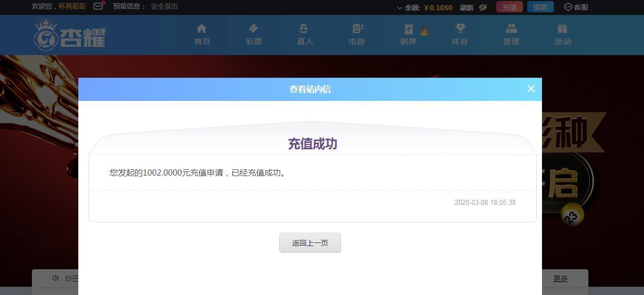Click the announcement speaker icon
This screenshot has width=644, height=295.
[x=56, y=278]
